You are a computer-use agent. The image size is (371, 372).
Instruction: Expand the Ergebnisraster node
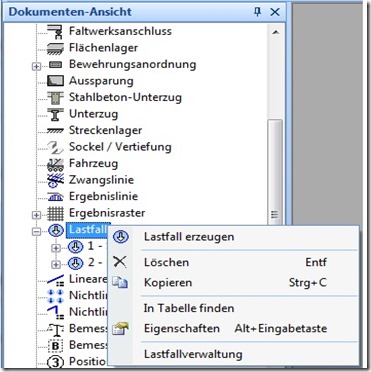tap(36, 215)
